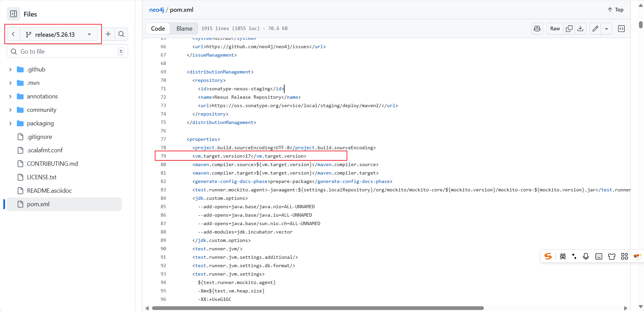Expand the .github folder chevron
Viewport: 644px width, 311px height.
tap(10, 69)
